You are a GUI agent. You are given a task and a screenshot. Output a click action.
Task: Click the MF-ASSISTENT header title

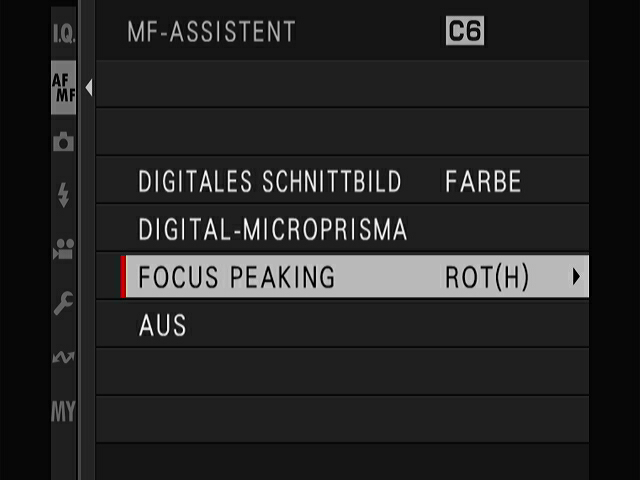pos(211,32)
